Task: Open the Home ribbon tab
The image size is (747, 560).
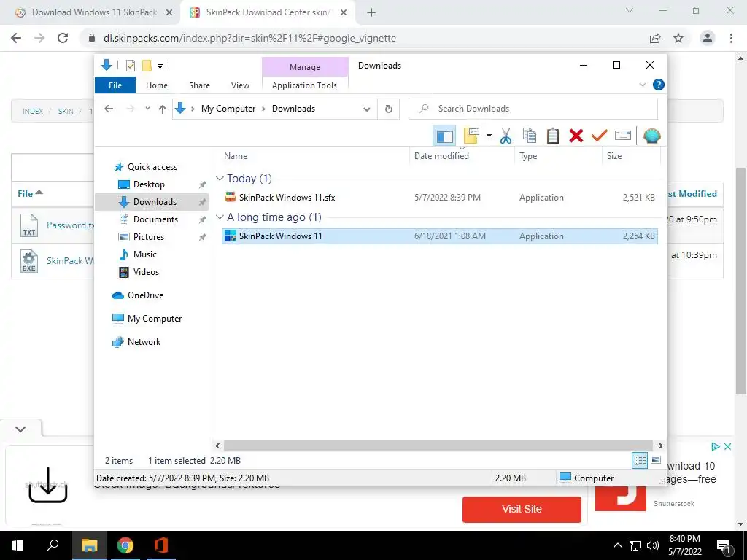Action: tap(157, 85)
